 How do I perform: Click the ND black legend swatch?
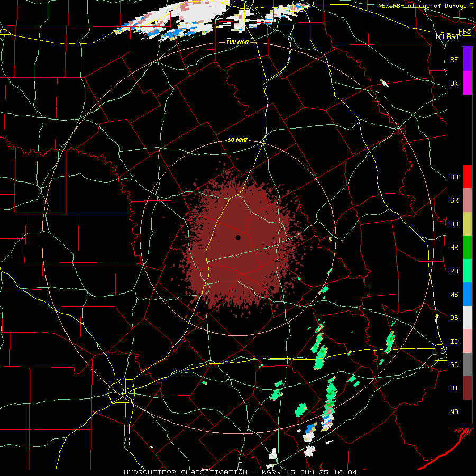[467, 411]
